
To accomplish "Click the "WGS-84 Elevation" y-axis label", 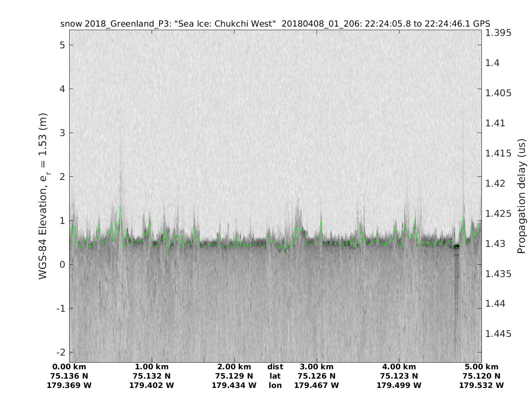I will click(x=43, y=196).
